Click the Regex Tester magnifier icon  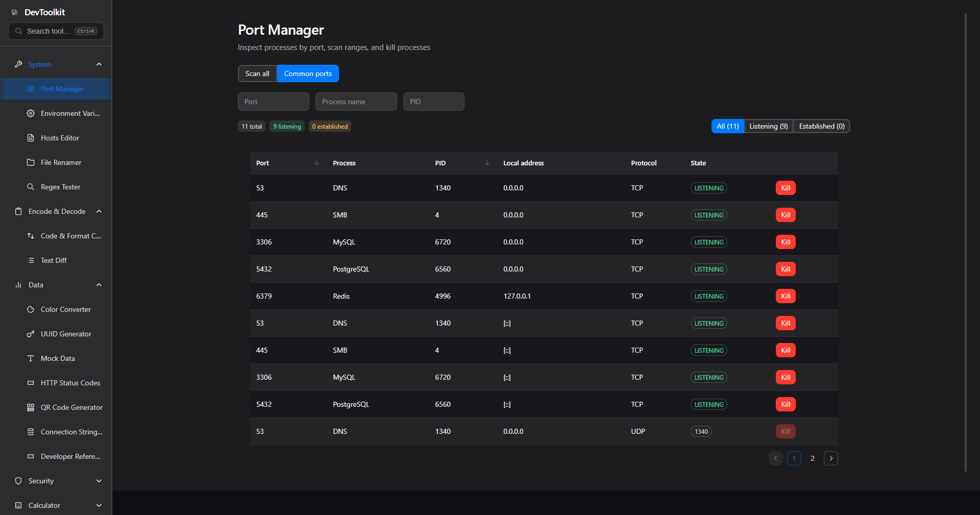click(x=31, y=187)
